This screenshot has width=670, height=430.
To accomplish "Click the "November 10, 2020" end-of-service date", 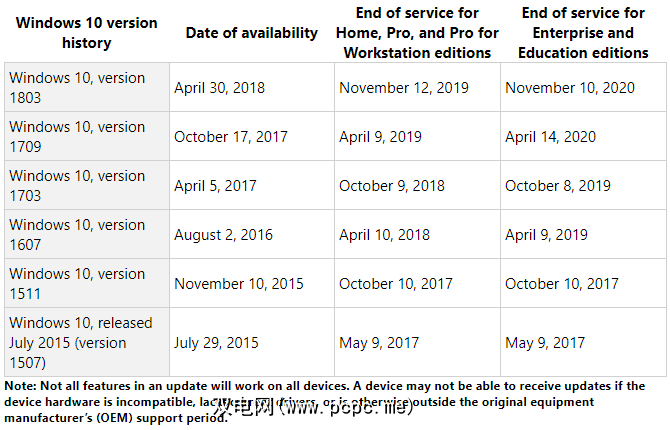I will [x=570, y=88].
